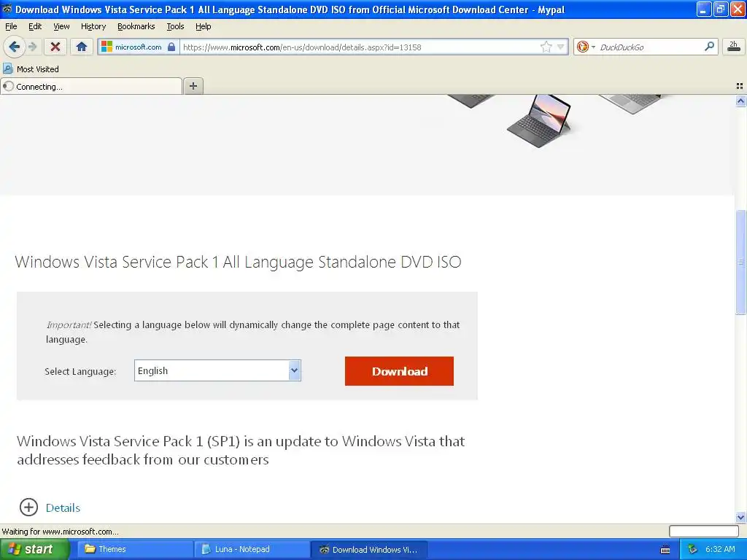The image size is (747, 560).
Task: Switch to Themes folder in taskbar
Action: 135,549
